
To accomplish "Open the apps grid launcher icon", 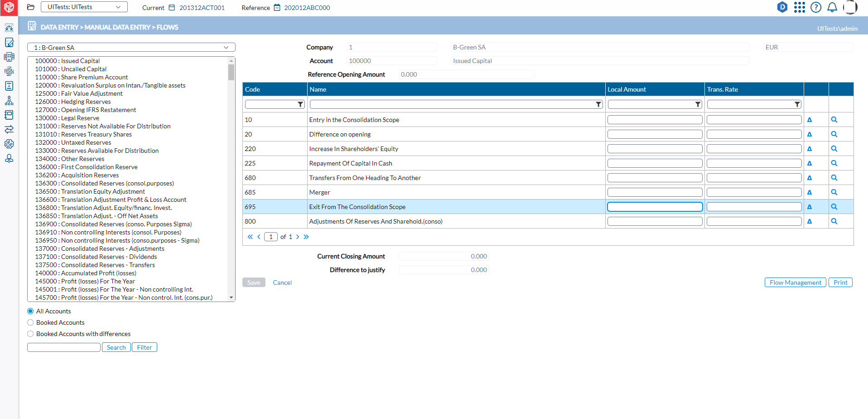I will (x=800, y=7).
